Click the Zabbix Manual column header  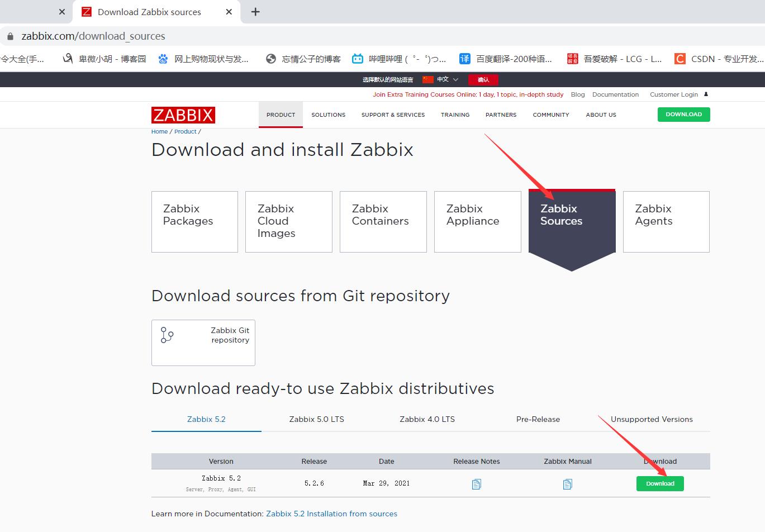click(x=568, y=462)
